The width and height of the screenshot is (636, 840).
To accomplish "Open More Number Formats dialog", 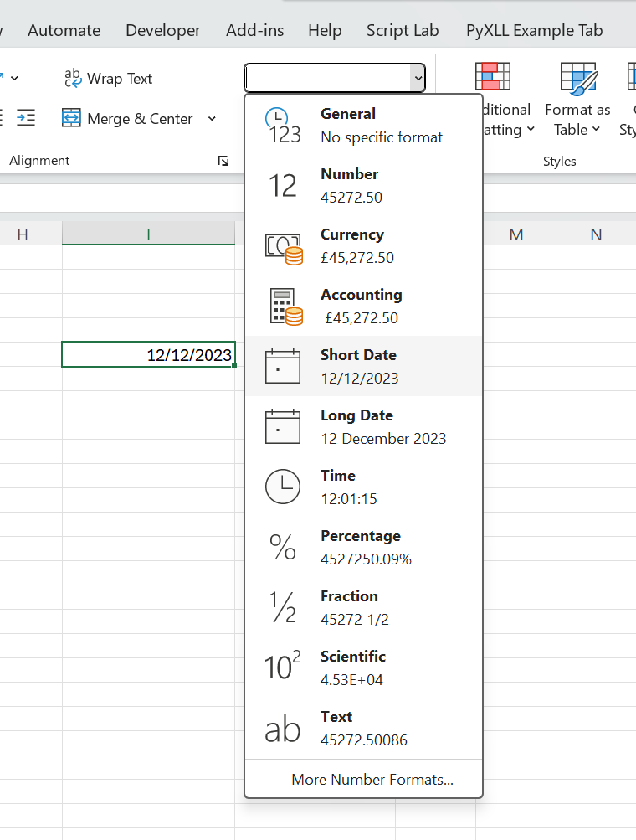I will (x=372, y=780).
